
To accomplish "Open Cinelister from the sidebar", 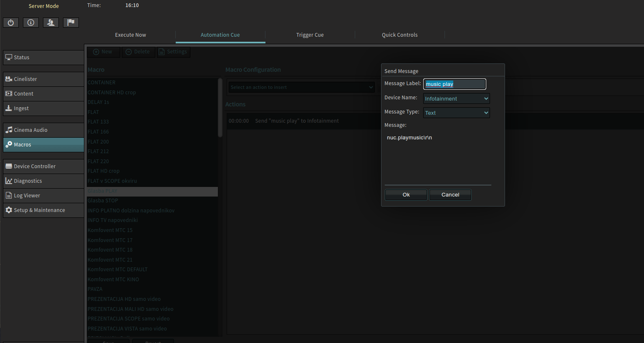I will 43,79.
